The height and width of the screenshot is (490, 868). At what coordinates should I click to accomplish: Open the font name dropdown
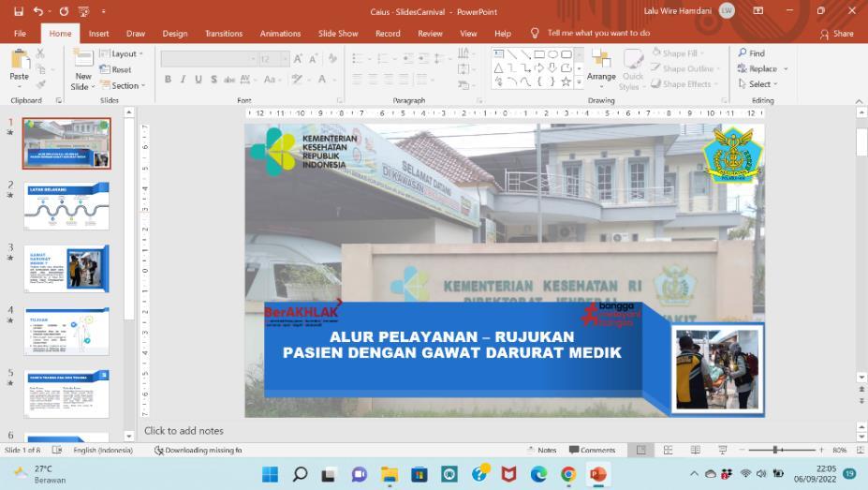coord(253,58)
